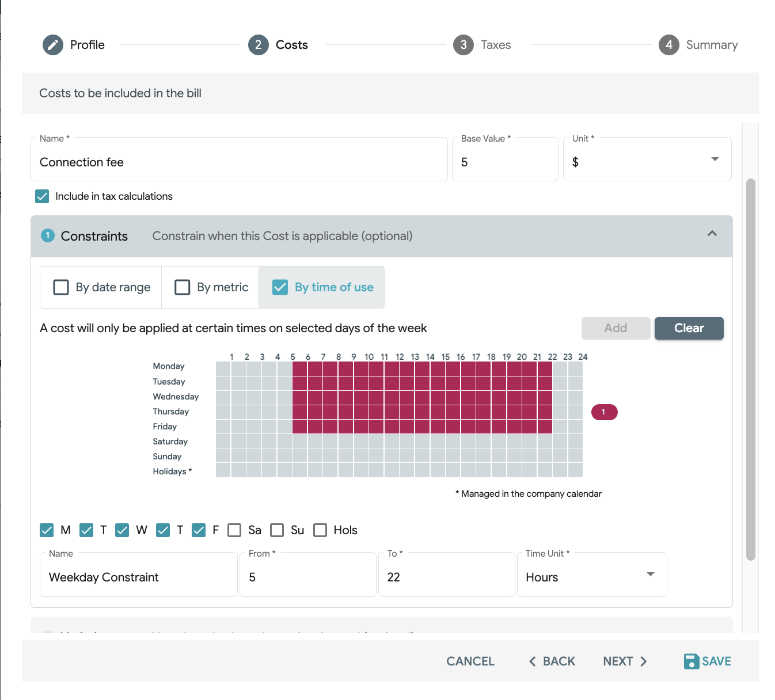Click the Costs step number 2 circle
Image resolution: width=775 pixels, height=700 pixels.
pyautogui.click(x=259, y=45)
